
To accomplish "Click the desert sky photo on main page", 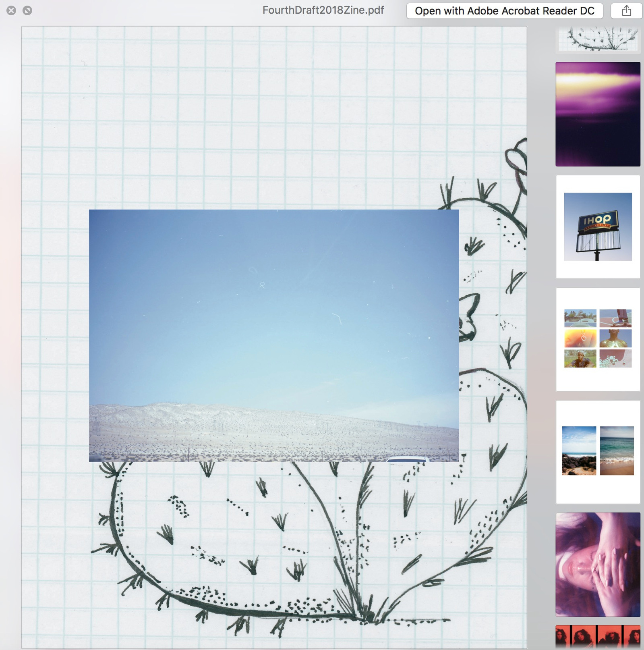I will tap(274, 336).
